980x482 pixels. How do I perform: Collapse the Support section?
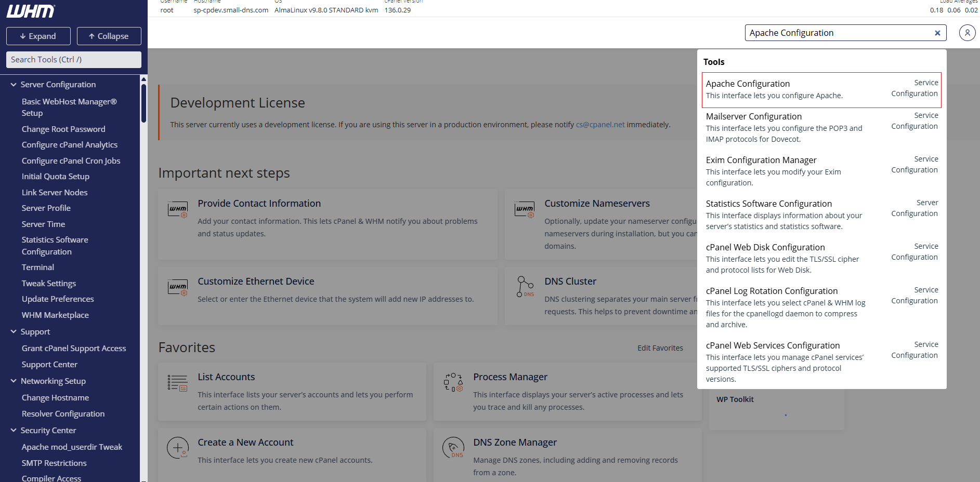[14, 331]
